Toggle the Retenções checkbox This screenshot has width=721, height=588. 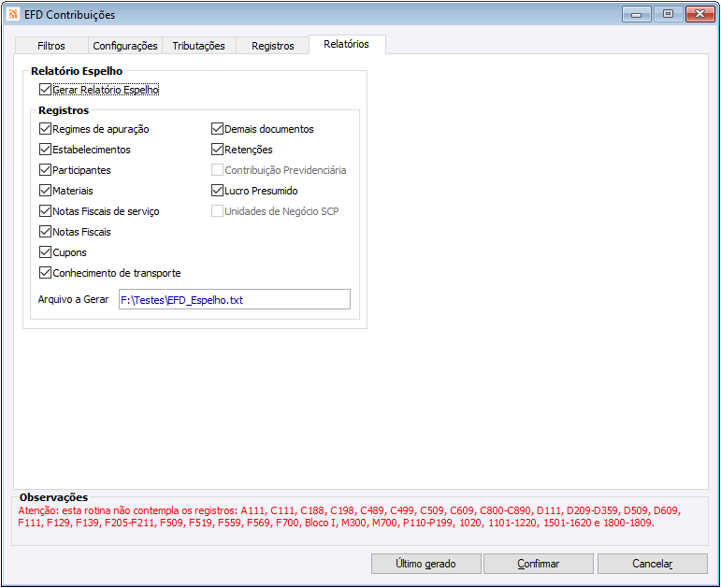click(217, 150)
